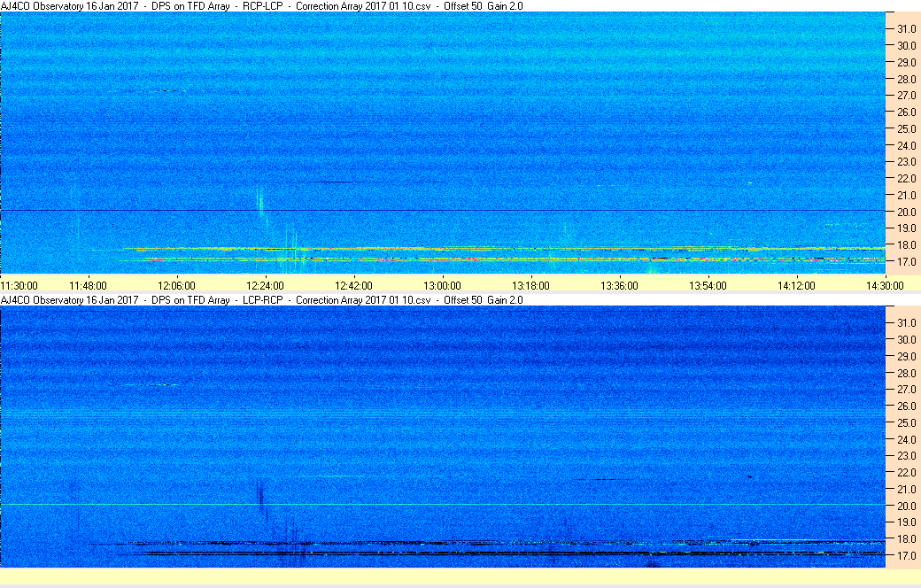Click 'Offset 50 Gain 2.0' in LCP-RCP title
The width and height of the screenshot is (921, 588).
coord(484,300)
